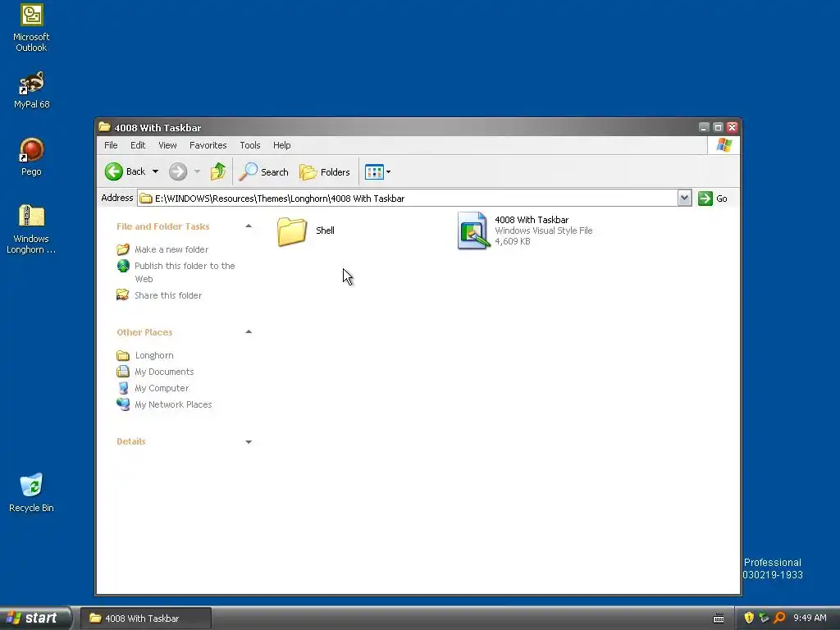This screenshot has width=840, height=630.
Task: Click the orange magnifier tray icon
Action: tap(779, 618)
